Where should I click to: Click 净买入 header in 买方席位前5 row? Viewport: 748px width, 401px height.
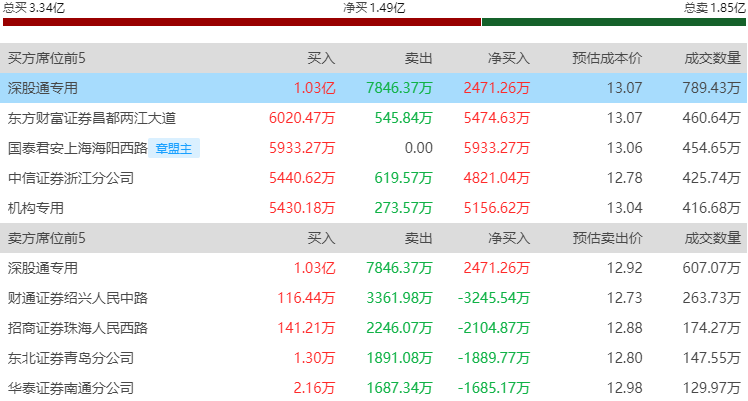tap(509, 58)
